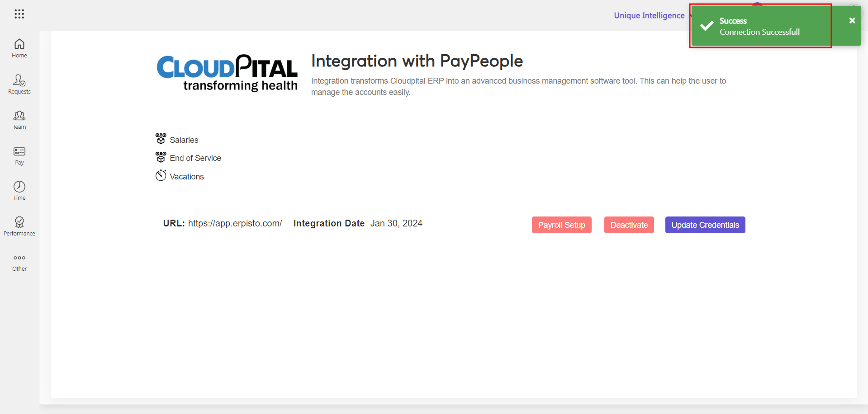This screenshot has width=868, height=414.
Task: Open the Team section
Action: coord(19,120)
